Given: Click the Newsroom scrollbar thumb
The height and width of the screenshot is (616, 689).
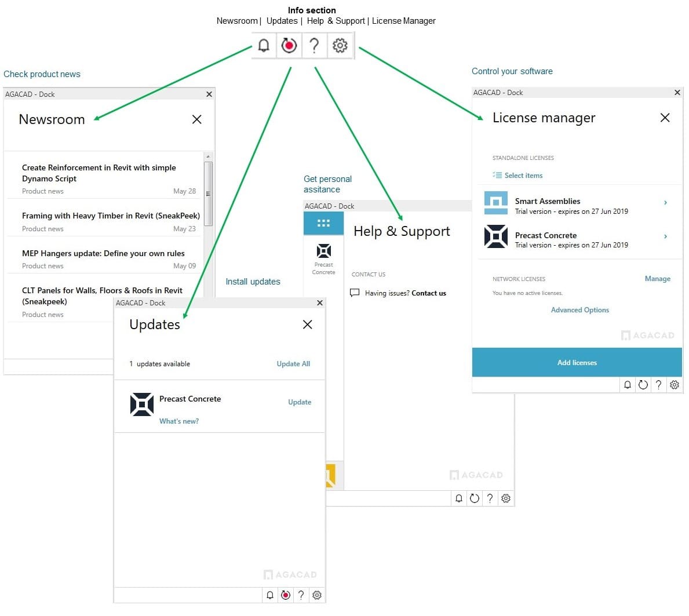Looking at the screenshot, I should [208, 194].
